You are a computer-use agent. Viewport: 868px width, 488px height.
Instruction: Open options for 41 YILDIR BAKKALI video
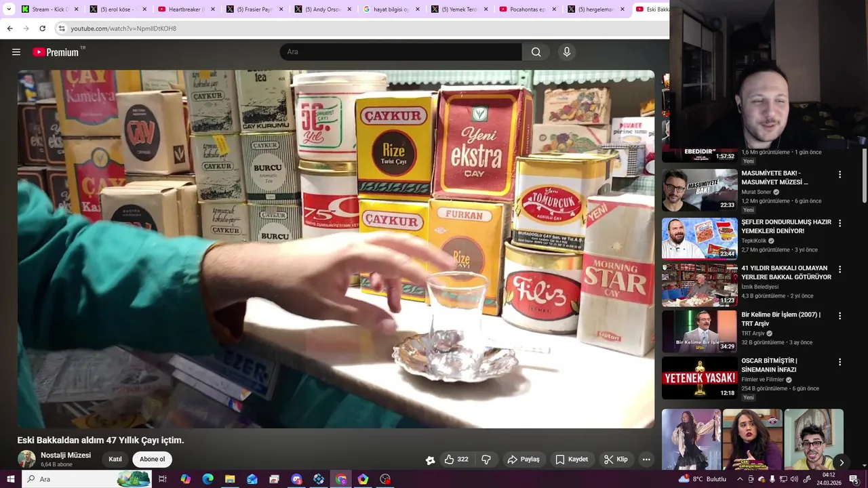point(840,269)
